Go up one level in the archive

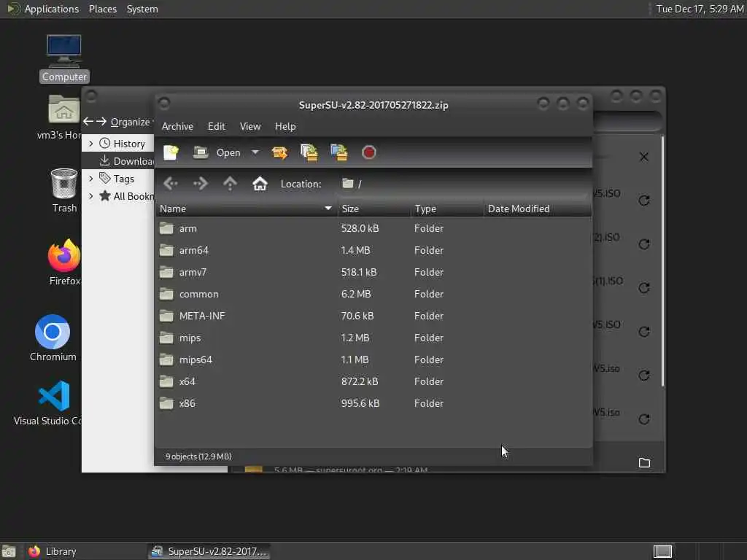(230, 183)
